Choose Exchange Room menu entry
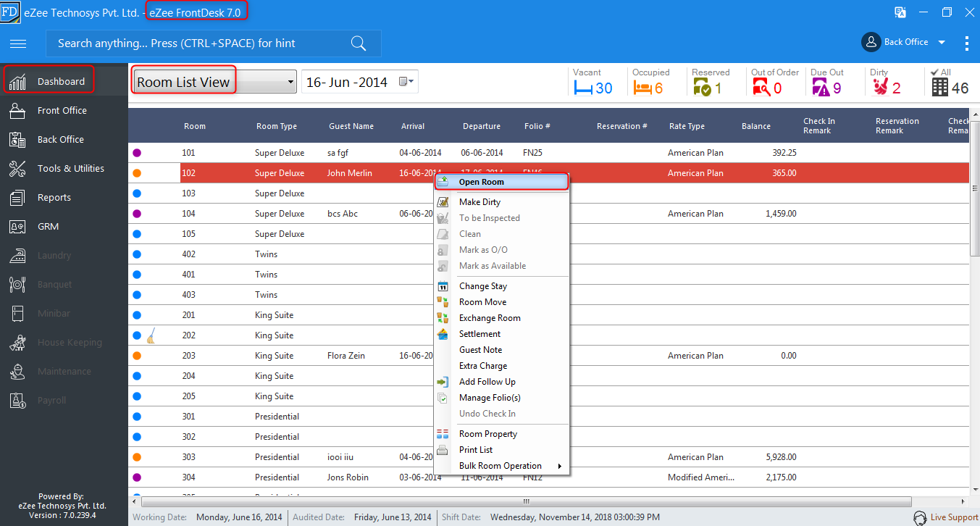This screenshot has width=980, height=526. tap(490, 318)
